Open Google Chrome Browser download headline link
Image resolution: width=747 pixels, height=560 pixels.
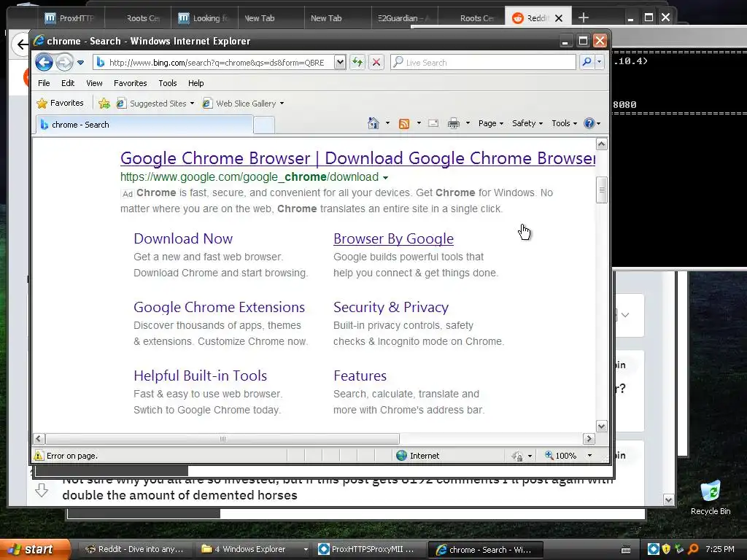[x=357, y=158]
